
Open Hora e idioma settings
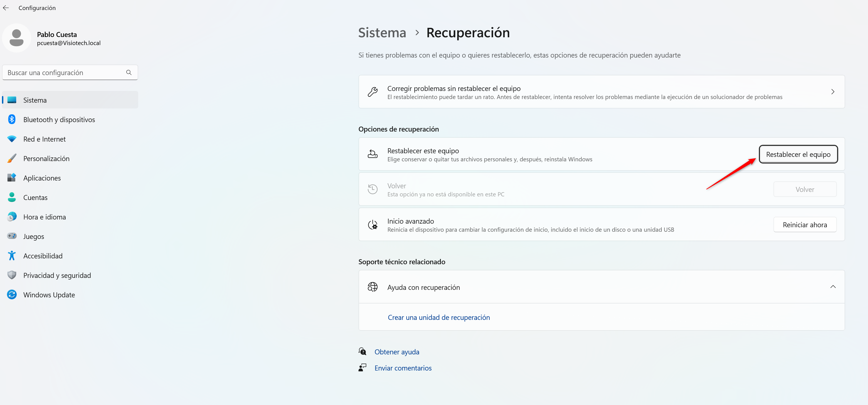point(70,217)
